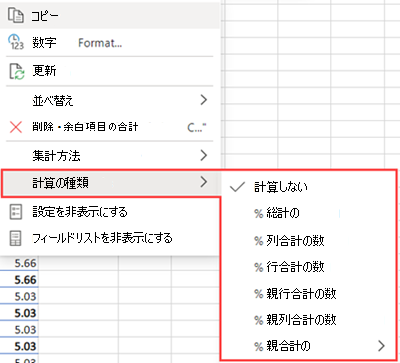
Task: Click the settings list icon beside 設定を非表示にする
Action: tap(15, 212)
